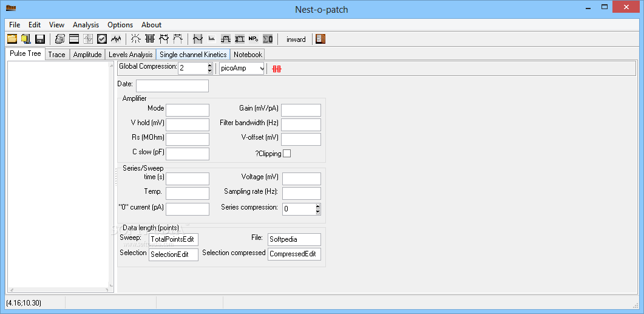The width and height of the screenshot is (644, 314).
Task: Click the horizontal lines list icon
Action: [74, 39]
